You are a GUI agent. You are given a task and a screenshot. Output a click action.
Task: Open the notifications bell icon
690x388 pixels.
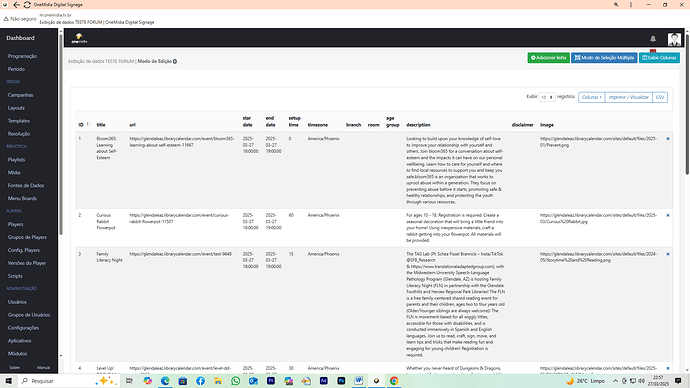click(x=653, y=39)
